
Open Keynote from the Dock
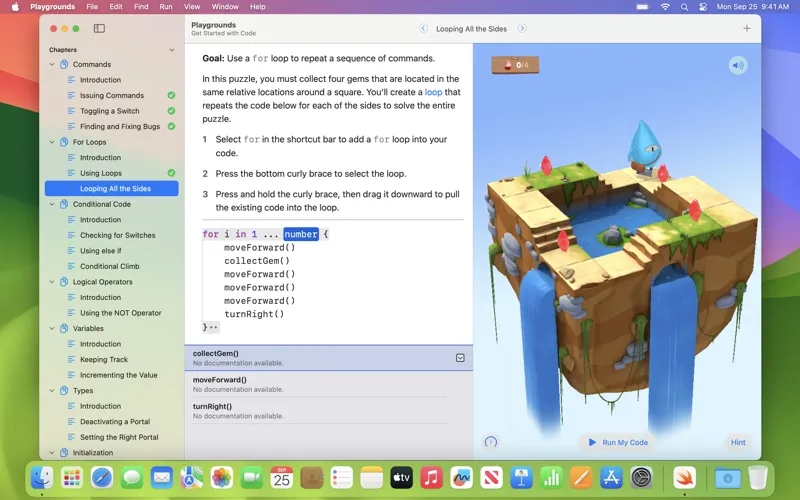coord(521,478)
